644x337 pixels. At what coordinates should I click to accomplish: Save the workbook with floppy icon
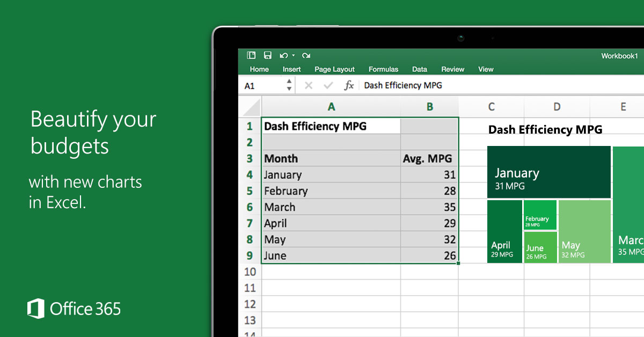[x=267, y=55]
